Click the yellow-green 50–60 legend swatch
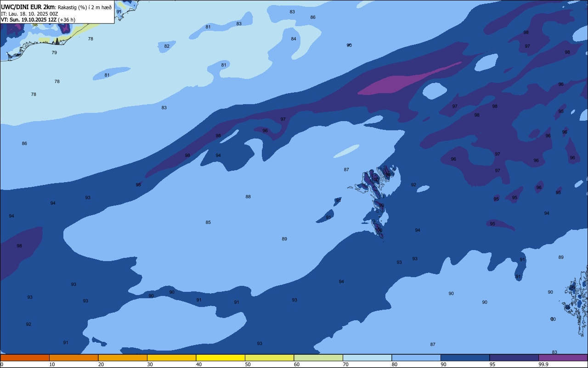The image size is (588, 368). [x=269, y=357]
